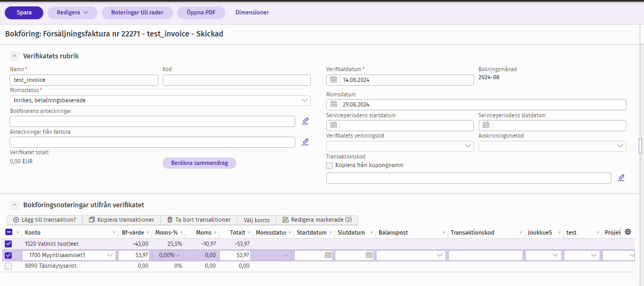644x286 pixels.
Task: Click the Kod input field
Action: pos(236,80)
